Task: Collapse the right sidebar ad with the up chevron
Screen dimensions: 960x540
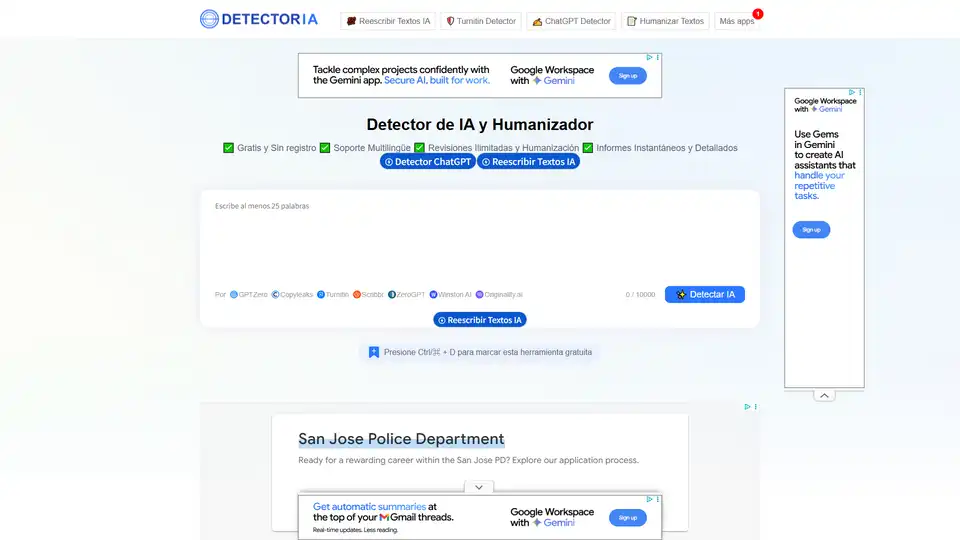Action: click(x=824, y=396)
